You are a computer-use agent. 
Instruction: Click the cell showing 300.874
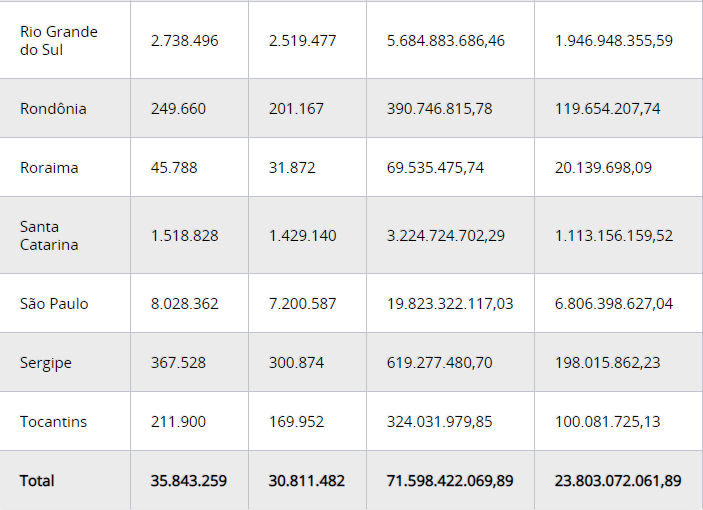(x=296, y=363)
